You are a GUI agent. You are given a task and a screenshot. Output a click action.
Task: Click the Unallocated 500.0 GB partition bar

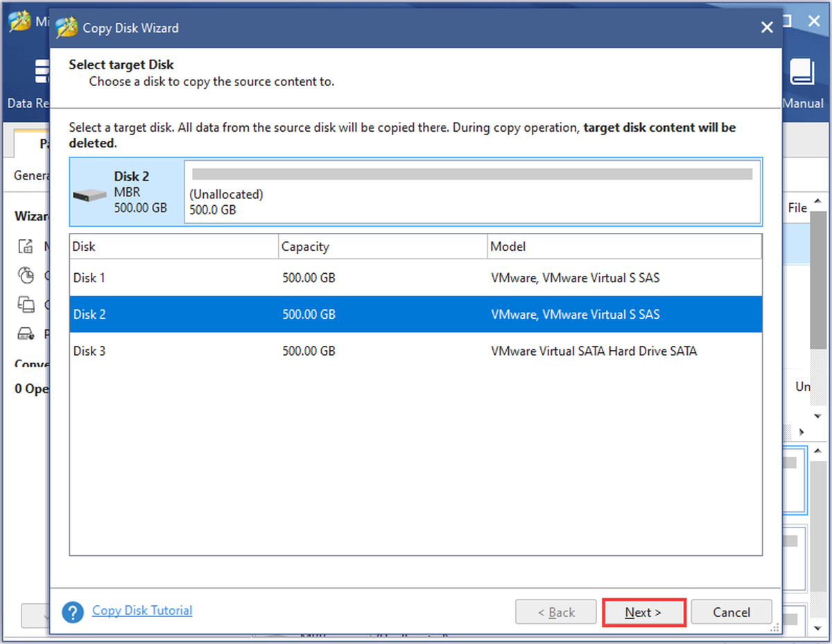(x=472, y=191)
